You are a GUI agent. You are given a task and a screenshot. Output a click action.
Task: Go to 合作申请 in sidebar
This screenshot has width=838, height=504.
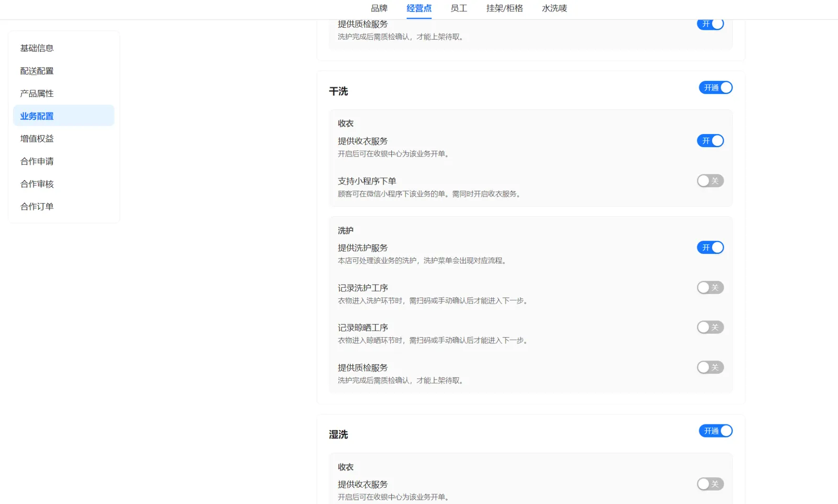(x=63, y=161)
